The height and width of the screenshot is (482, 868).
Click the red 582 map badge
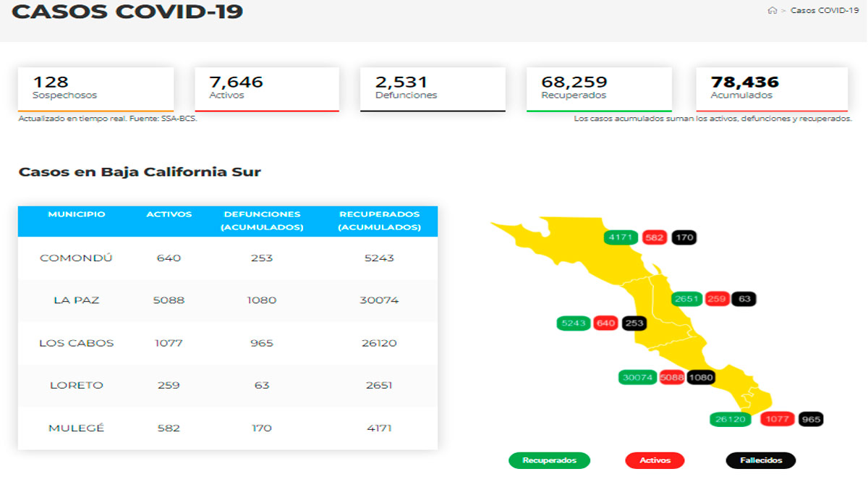[654, 237]
